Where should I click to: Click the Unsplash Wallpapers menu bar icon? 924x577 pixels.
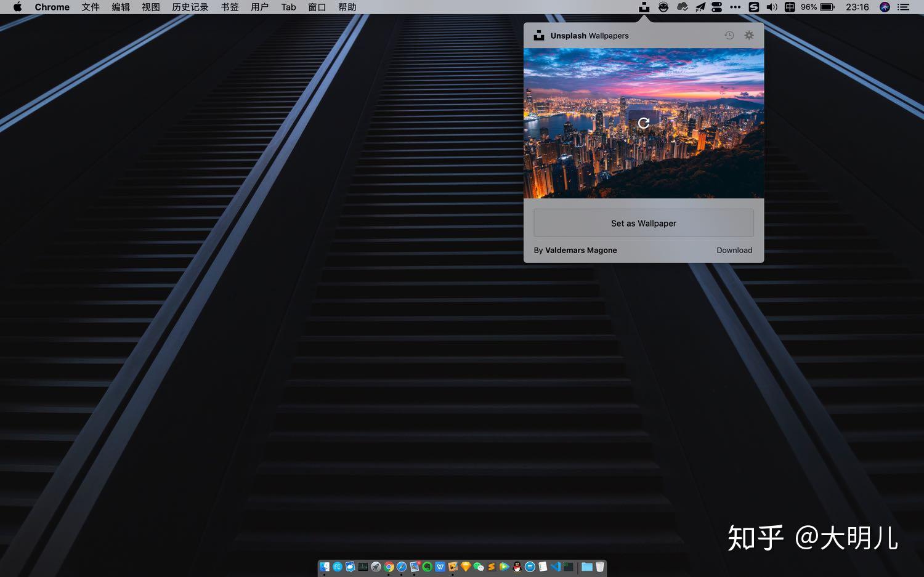(643, 7)
